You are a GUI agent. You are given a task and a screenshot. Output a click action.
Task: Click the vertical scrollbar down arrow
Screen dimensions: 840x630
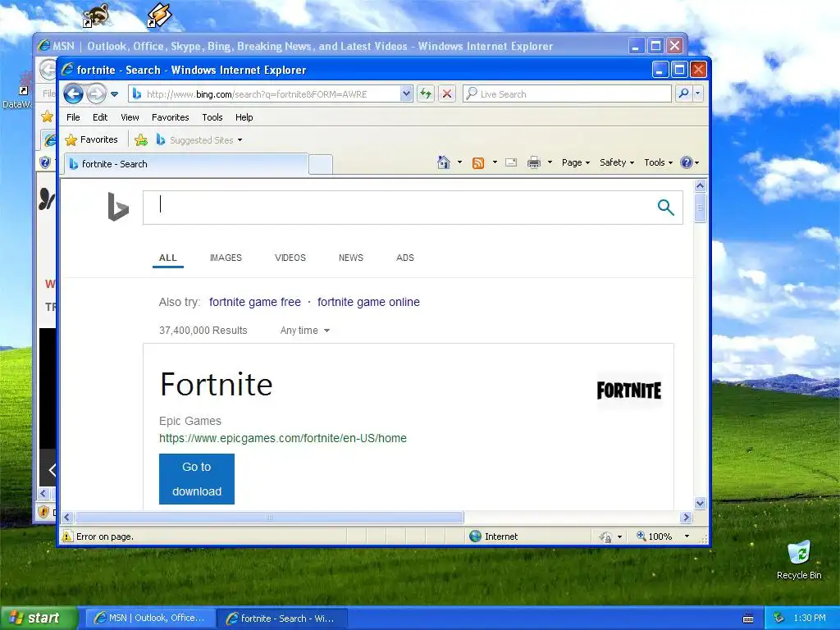(701, 503)
